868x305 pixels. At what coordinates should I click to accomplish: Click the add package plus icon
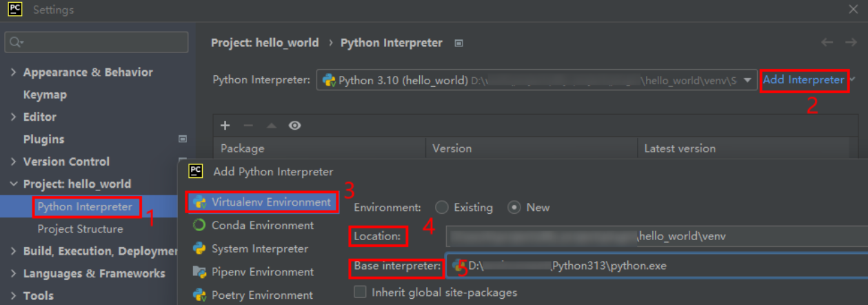coord(225,126)
